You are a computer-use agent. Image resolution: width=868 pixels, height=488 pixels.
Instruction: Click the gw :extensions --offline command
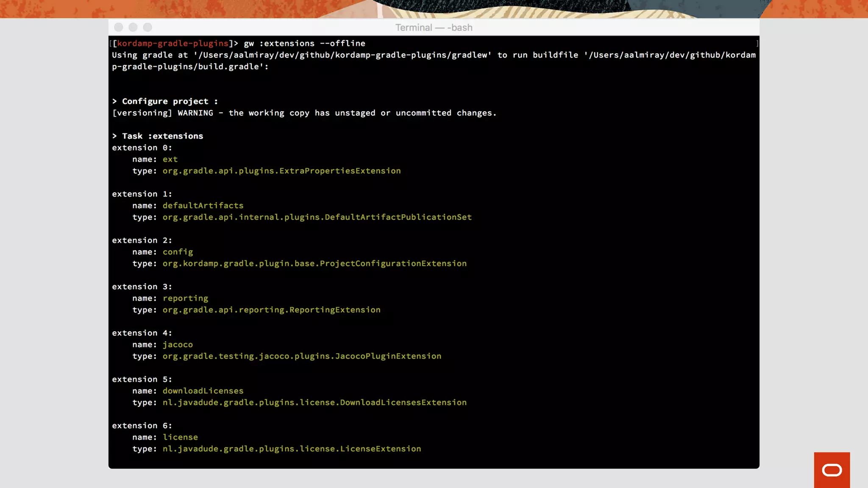pos(304,43)
